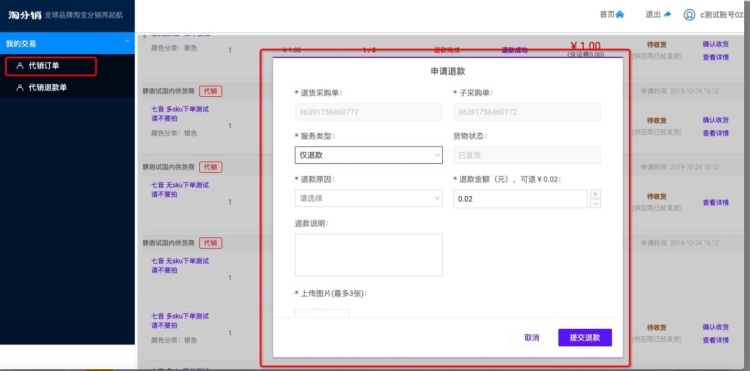Click the disabled 退货采购单 field

[x=368, y=112]
